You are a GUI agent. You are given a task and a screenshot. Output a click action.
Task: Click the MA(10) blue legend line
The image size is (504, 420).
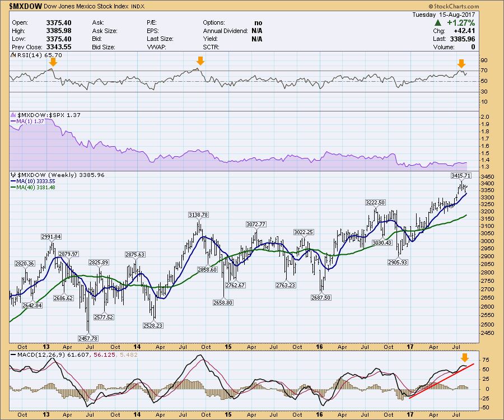[x=13, y=181]
